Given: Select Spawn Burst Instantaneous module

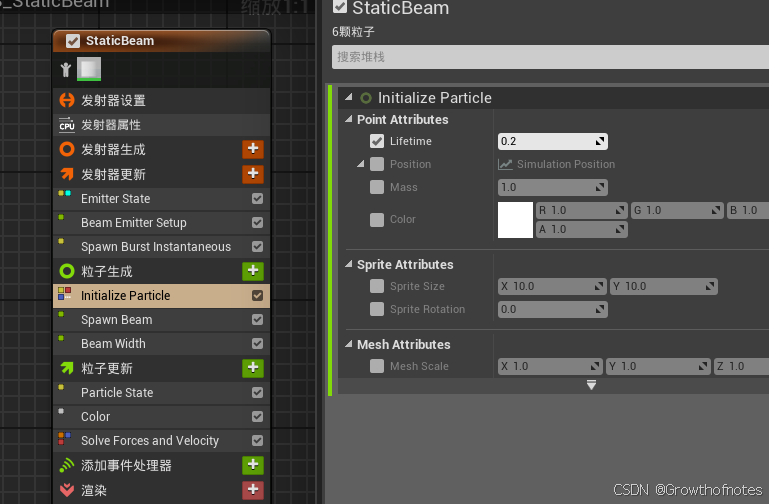Looking at the screenshot, I should [161, 247].
